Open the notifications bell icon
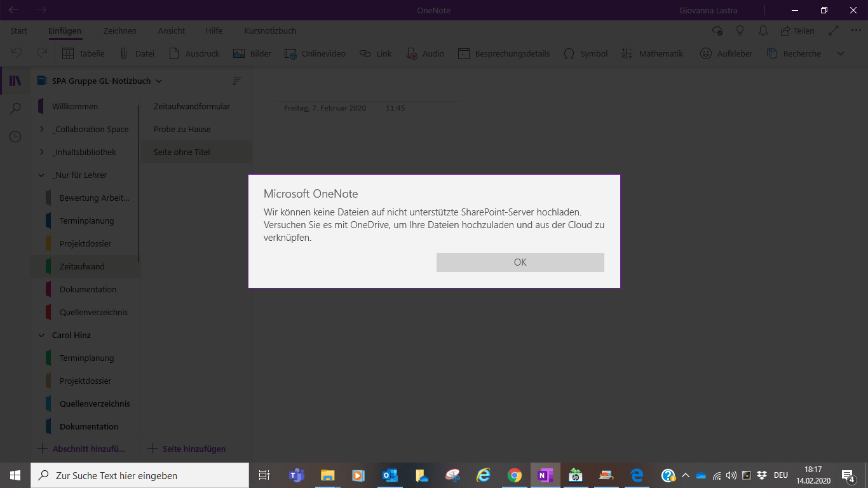868x488 pixels. (x=763, y=30)
